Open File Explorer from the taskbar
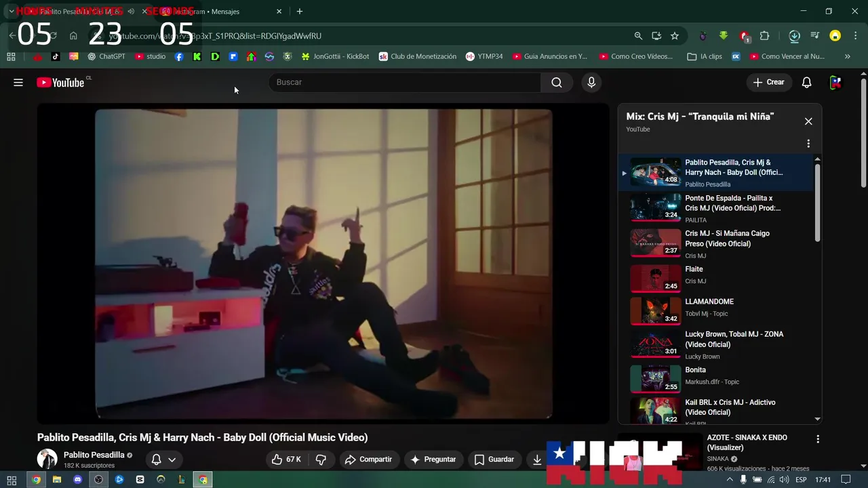 click(57, 480)
